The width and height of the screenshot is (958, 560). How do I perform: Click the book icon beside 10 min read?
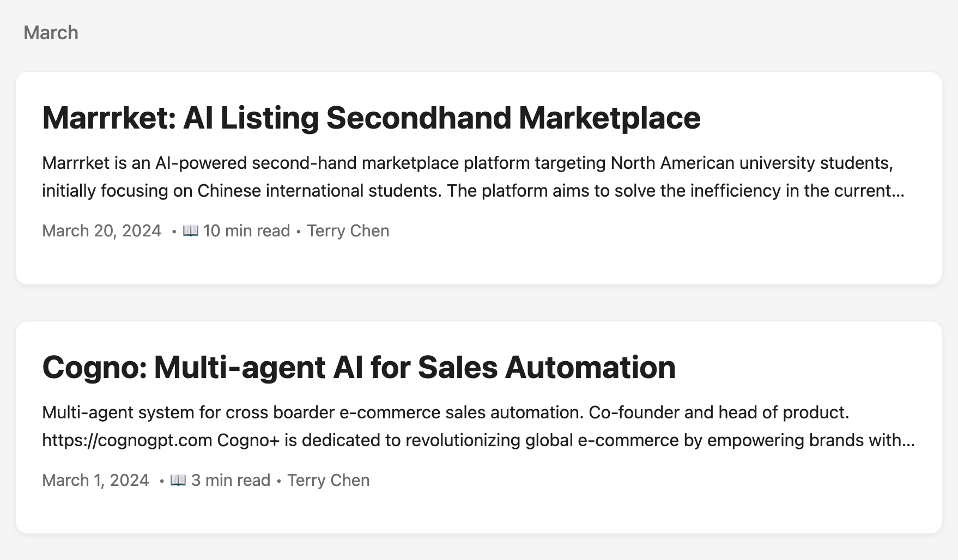190,231
